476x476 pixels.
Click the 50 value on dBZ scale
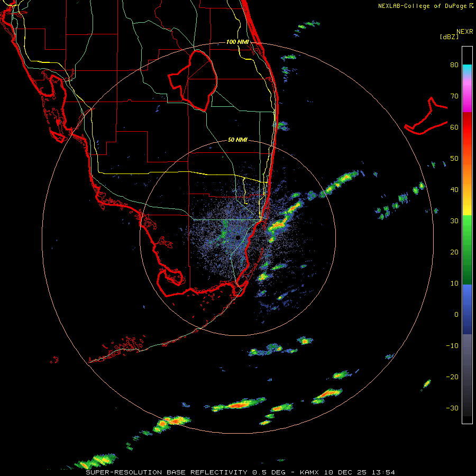(x=454, y=159)
